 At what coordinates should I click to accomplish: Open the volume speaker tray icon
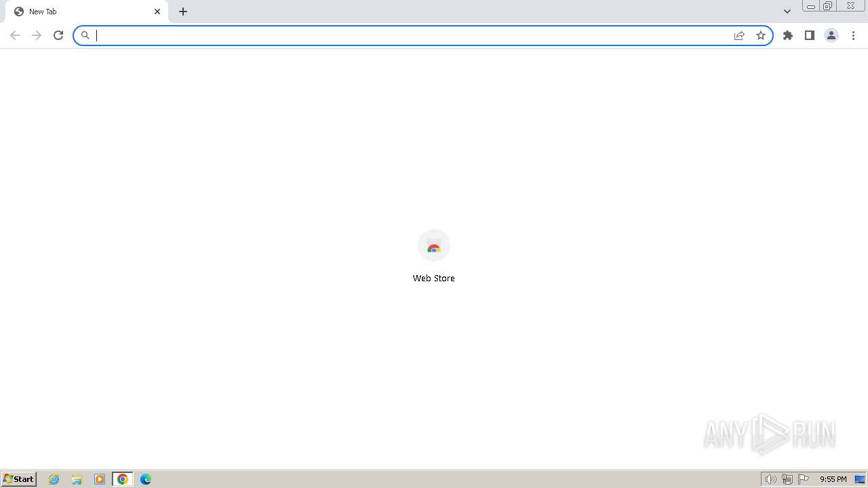click(770, 479)
